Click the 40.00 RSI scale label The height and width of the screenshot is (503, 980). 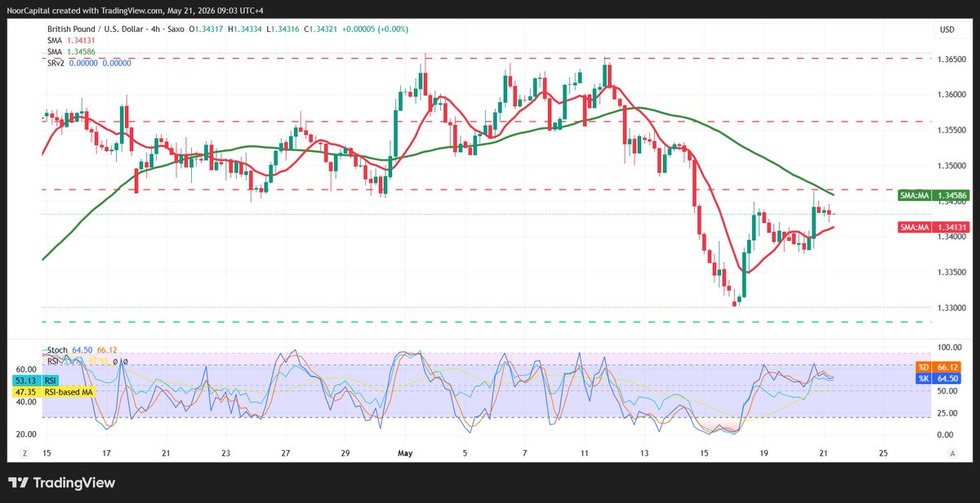[25, 402]
